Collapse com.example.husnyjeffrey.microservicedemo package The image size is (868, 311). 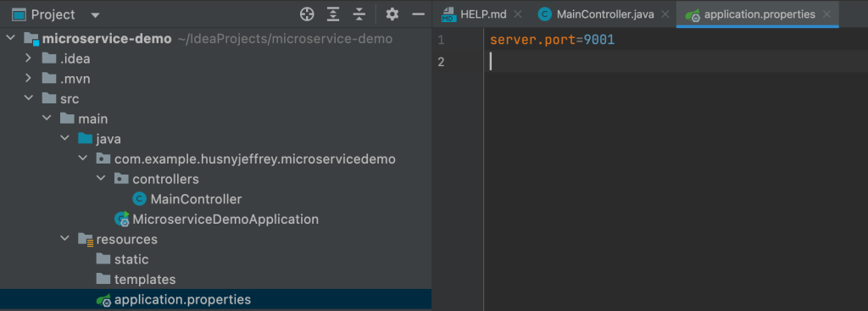point(82,158)
